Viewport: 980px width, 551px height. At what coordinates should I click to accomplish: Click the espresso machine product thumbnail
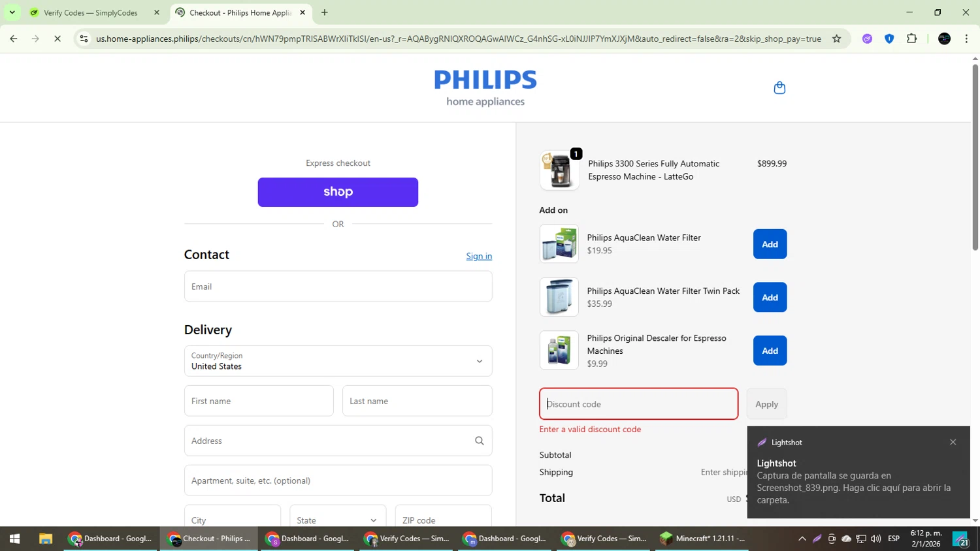tap(559, 170)
